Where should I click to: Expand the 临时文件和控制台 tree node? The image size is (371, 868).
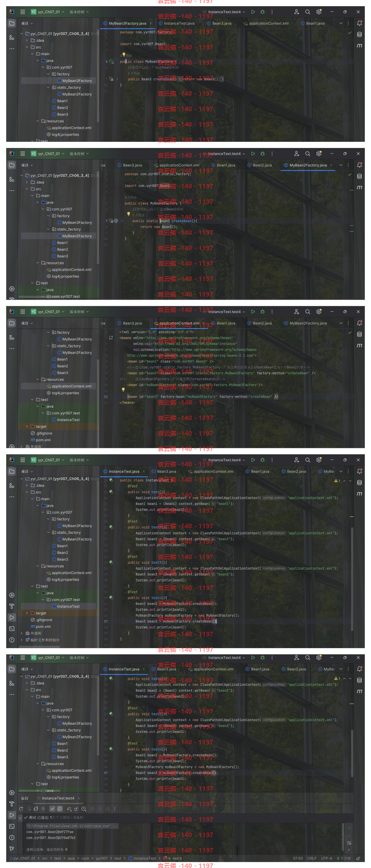22,640
